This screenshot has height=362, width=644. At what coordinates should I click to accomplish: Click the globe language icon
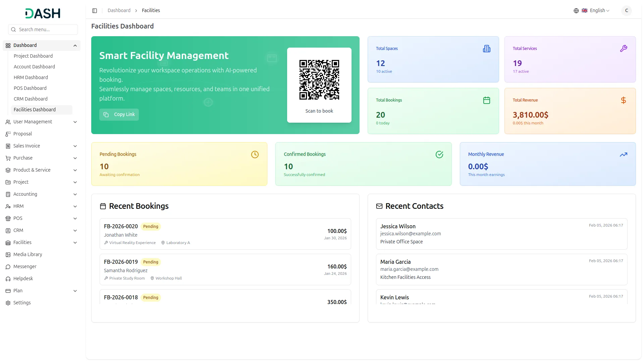(x=576, y=11)
